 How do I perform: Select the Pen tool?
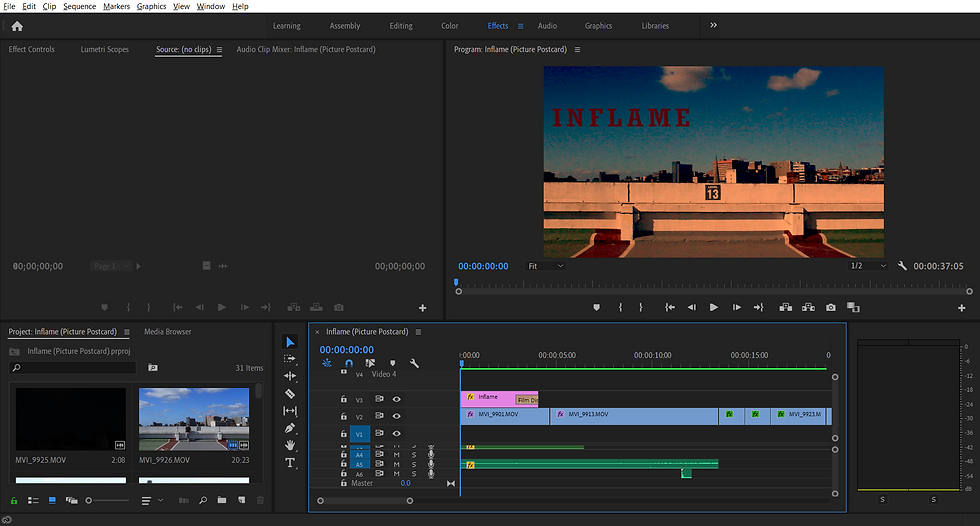(290, 428)
